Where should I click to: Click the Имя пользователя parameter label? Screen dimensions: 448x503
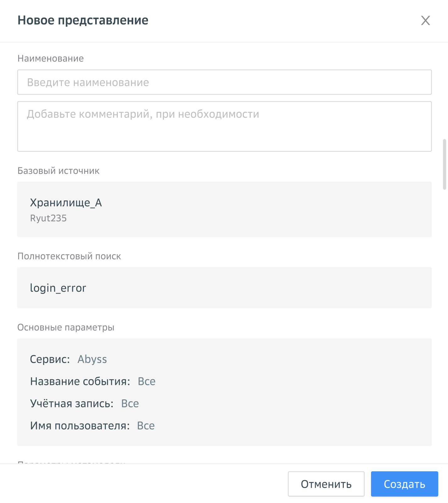80,426
